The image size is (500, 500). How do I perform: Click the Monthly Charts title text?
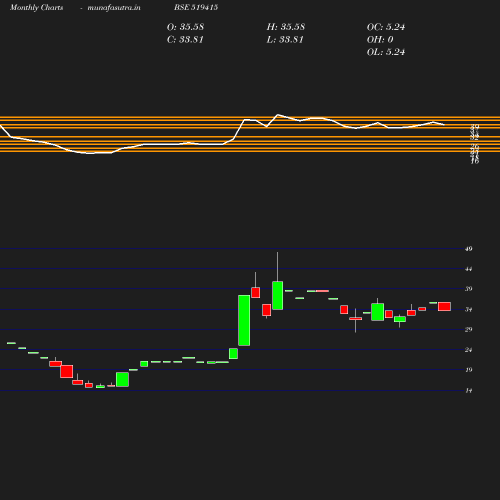[x=36, y=7]
